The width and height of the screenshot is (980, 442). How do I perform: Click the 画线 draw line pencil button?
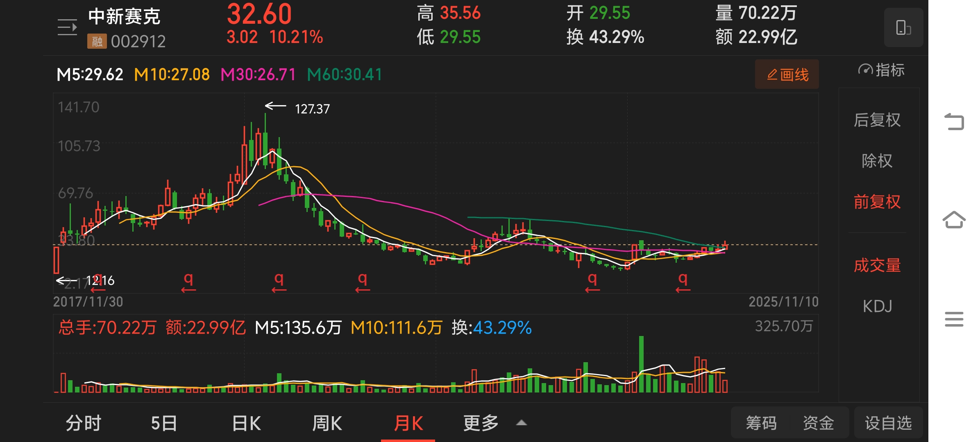[787, 74]
